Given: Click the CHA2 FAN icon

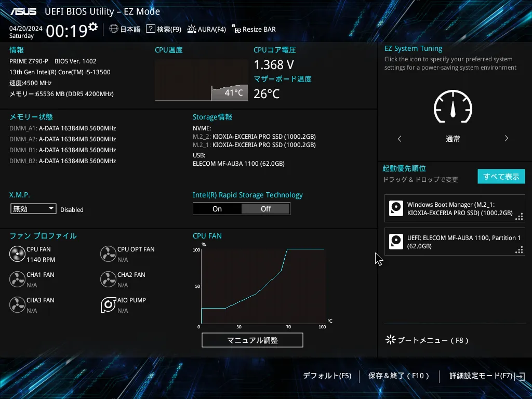Looking at the screenshot, I should (108, 279).
